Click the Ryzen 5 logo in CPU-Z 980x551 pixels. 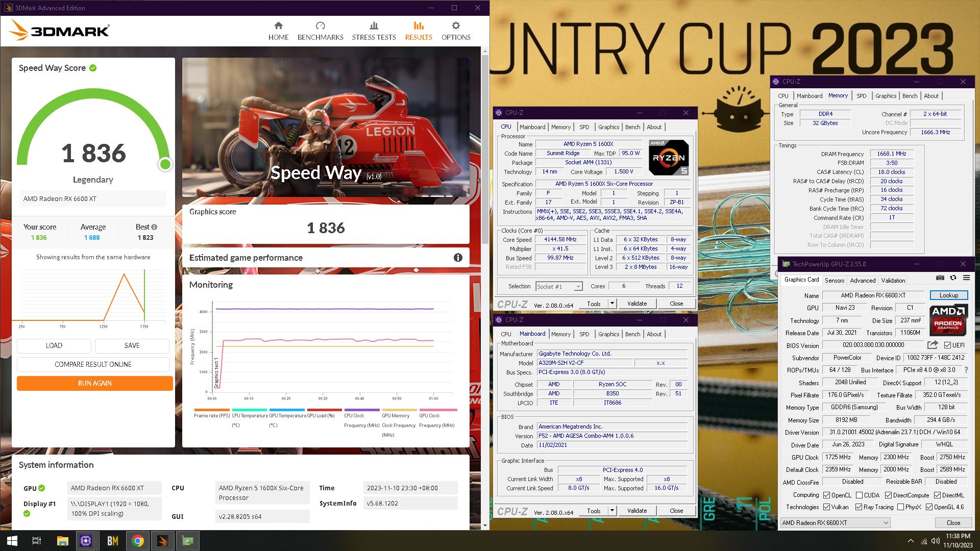click(x=669, y=158)
